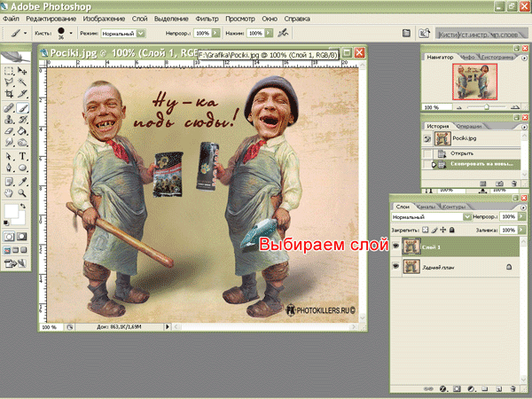The width and height of the screenshot is (532, 399).
Task: Switch to the Операции tab
Action: (x=469, y=126)
